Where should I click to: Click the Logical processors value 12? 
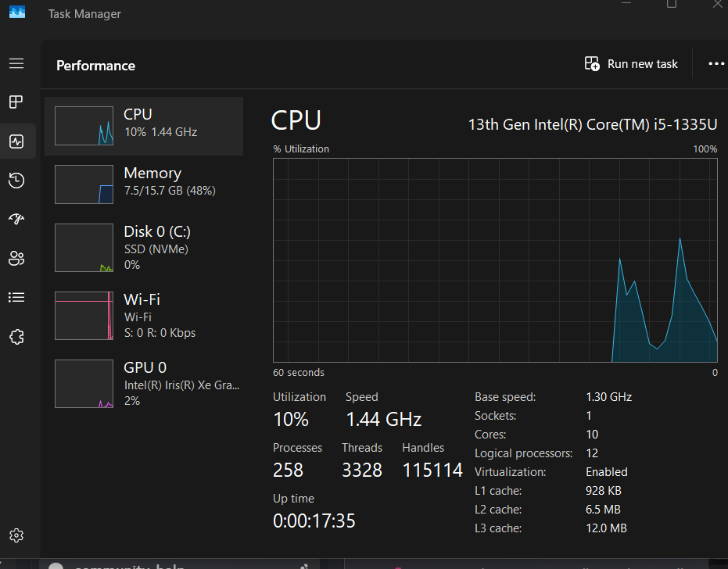pos(592,453)
